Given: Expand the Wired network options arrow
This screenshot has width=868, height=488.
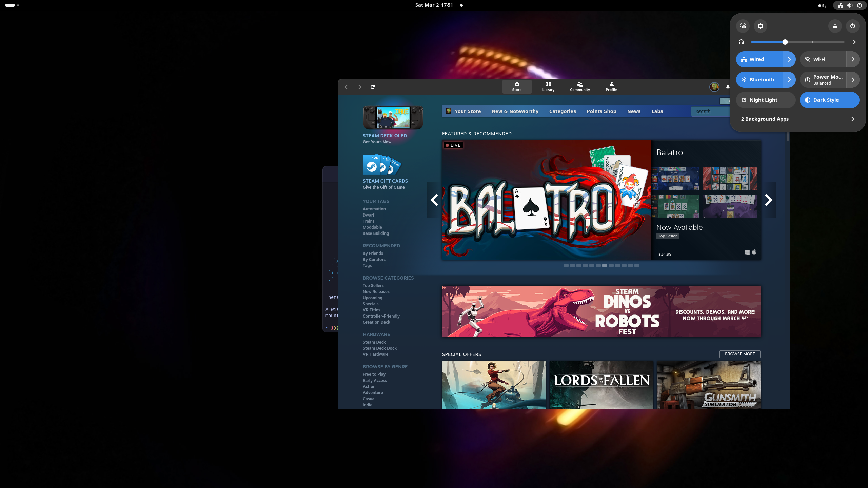Looking at the screenshot, I should click(789, 59).
